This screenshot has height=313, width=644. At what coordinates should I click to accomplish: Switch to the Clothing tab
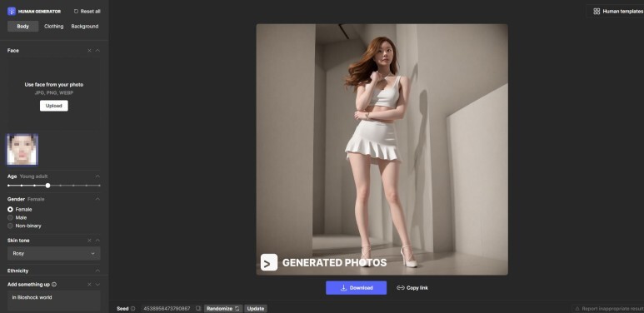click(x=54, y=27)
